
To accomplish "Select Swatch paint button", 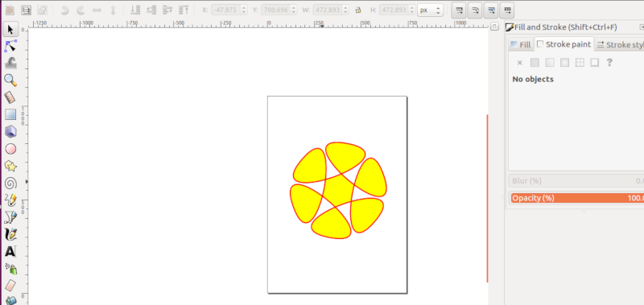I will tap(594, 63).
